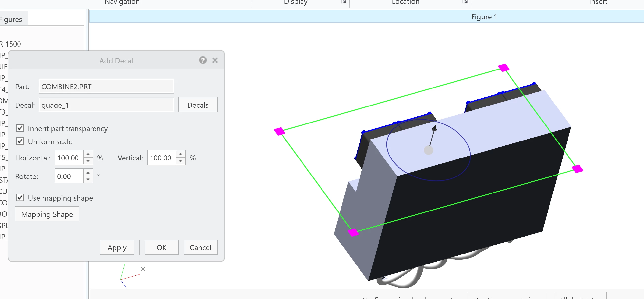
Task: Increase Rotate angle with up arrow
Action: coord(88,172)
